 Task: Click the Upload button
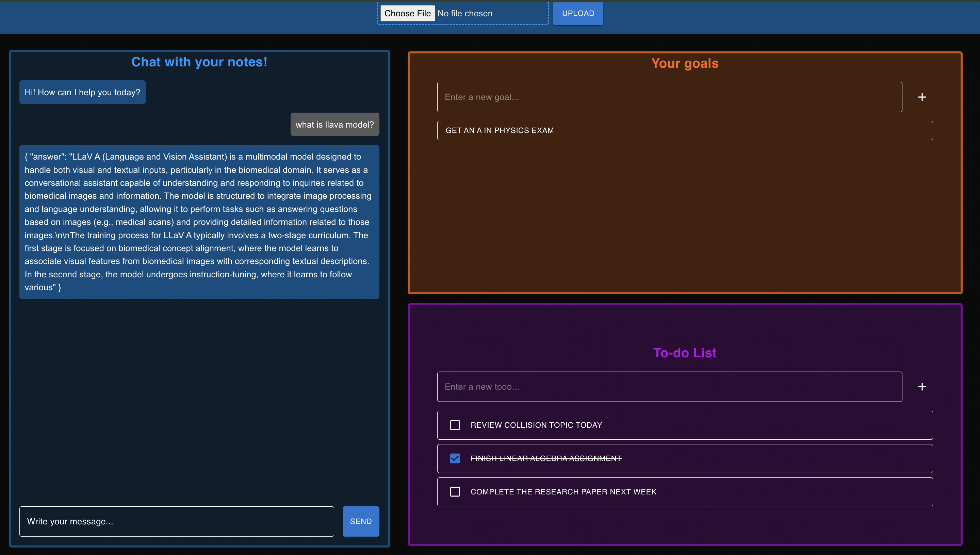[x=578, y=13]
